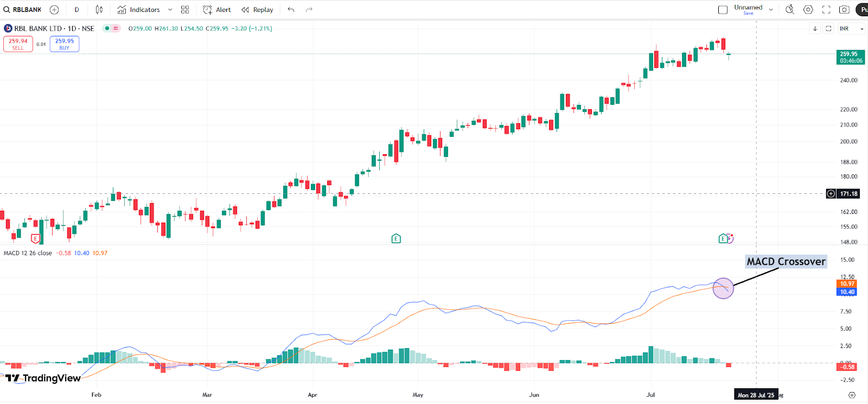Open quick search lightning magnifier icon
868x404 pixels.
pyautogui.click(x=790, y=10)
